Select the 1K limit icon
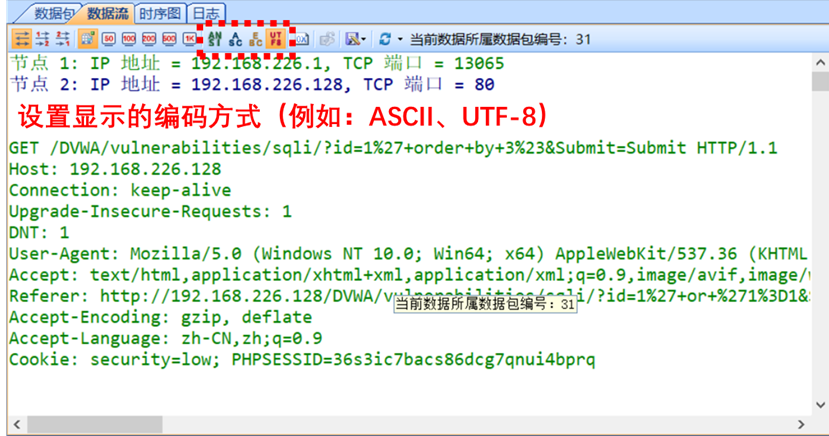 coord(189,39)
